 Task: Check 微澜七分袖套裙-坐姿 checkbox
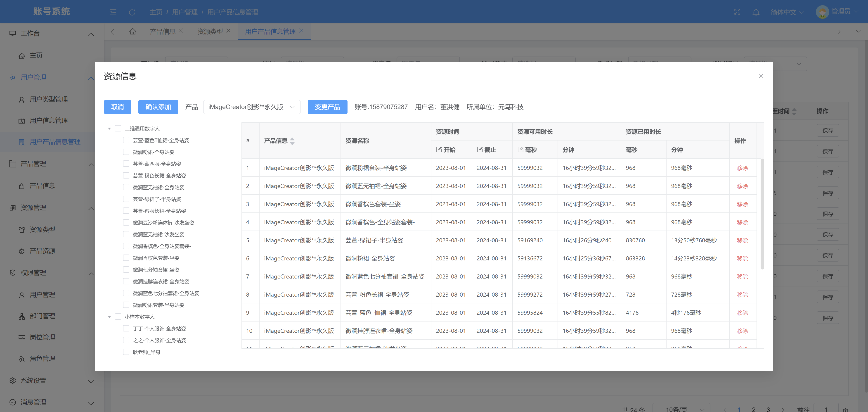[126, 269]
